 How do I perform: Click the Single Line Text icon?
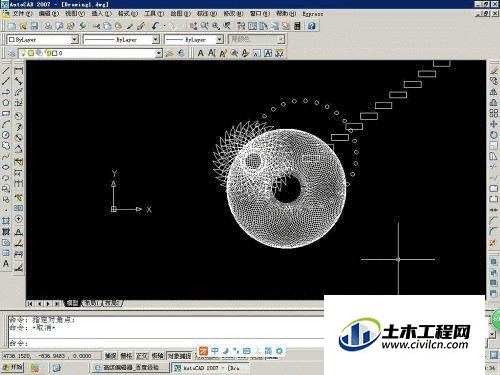(212, 53)
